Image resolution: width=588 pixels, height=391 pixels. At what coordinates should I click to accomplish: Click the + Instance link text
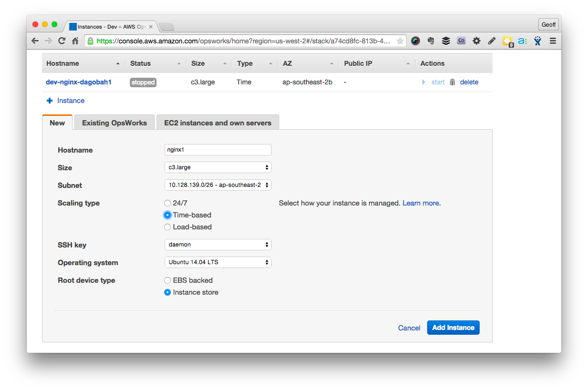[71, 101]
